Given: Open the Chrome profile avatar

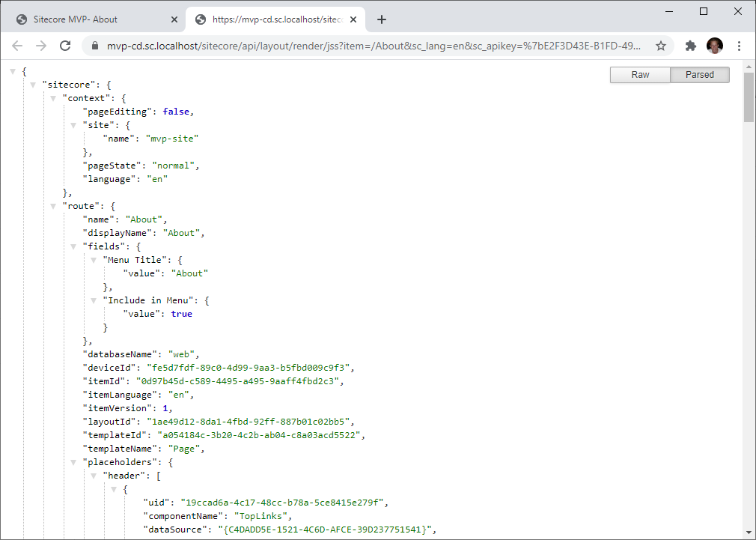Looking at the screenshot, I should [715, 46].
